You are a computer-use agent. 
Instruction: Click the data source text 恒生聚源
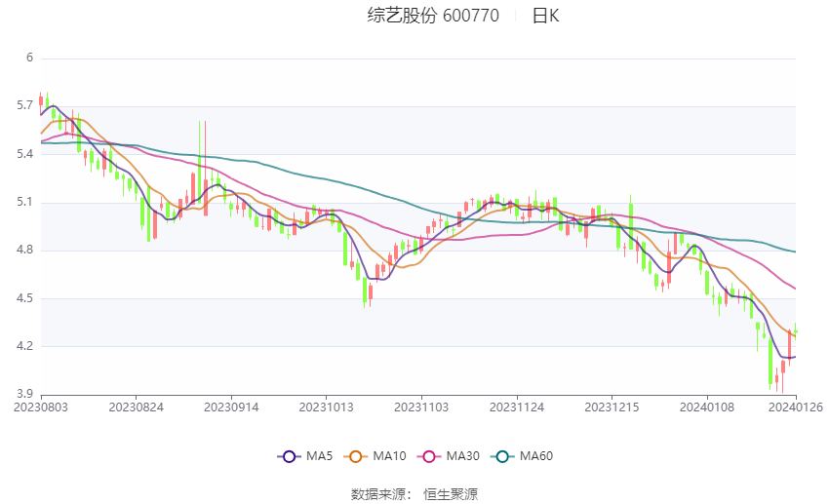451,494
